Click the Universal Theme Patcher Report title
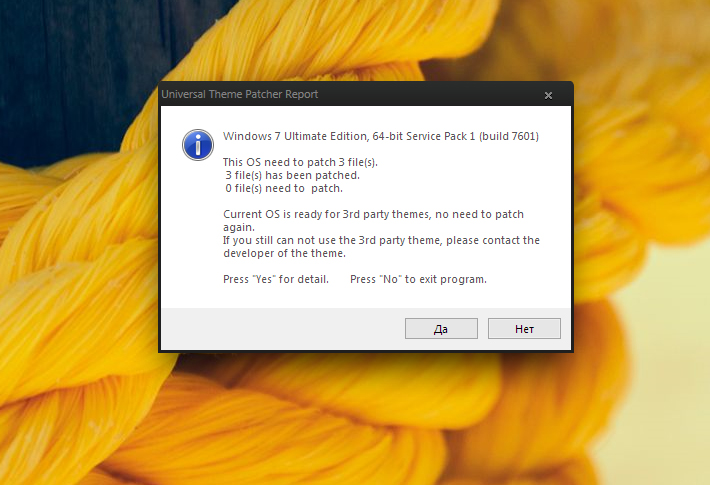The height and width of the screenshot is (485, 710). tap(240, 94)
